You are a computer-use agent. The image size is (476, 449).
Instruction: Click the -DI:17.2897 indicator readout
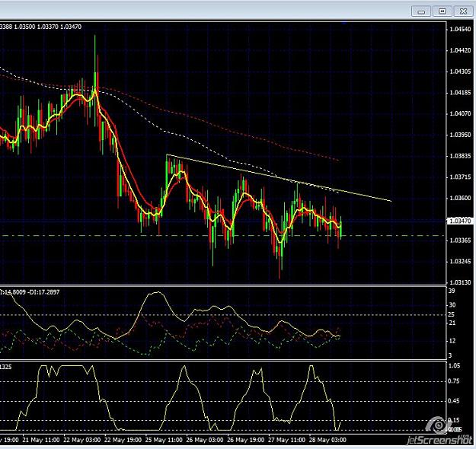tap(42, 292)
